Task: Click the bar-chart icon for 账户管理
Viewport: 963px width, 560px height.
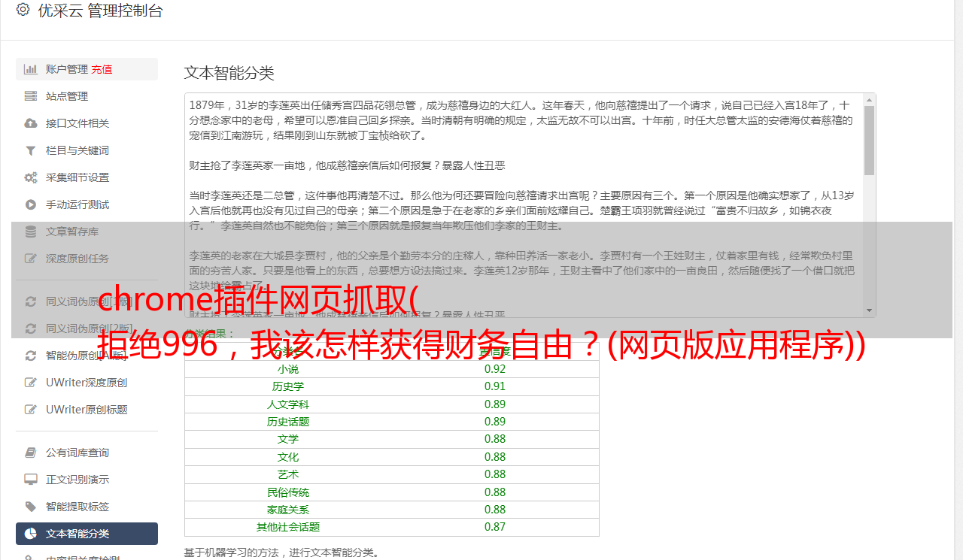Action: point(31,69)
